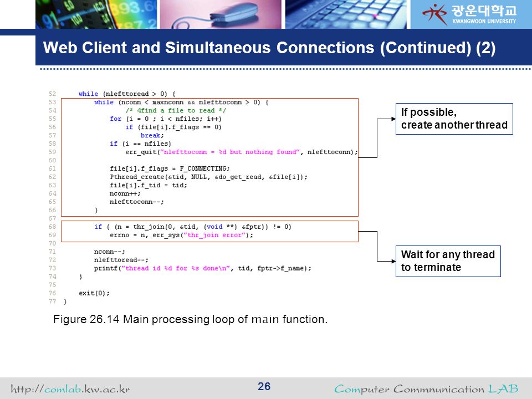Click the thr_join if-statement on line 68

193,227
